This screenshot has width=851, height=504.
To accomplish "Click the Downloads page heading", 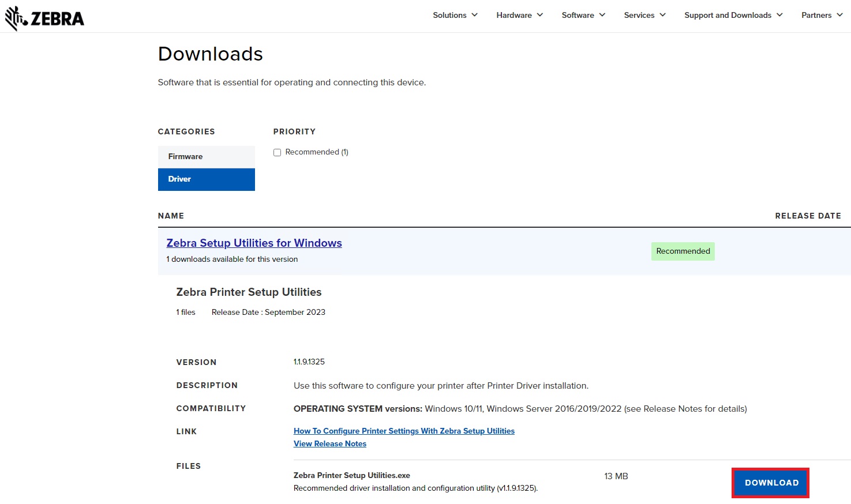I will (x=211, y=54).
